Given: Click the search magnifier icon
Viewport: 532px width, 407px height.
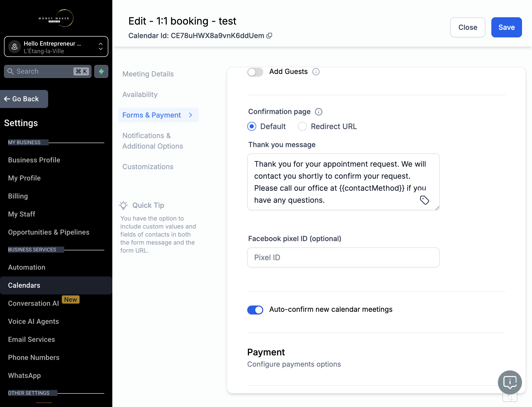Looking at the screenshot, I should [x=11, y=71].
